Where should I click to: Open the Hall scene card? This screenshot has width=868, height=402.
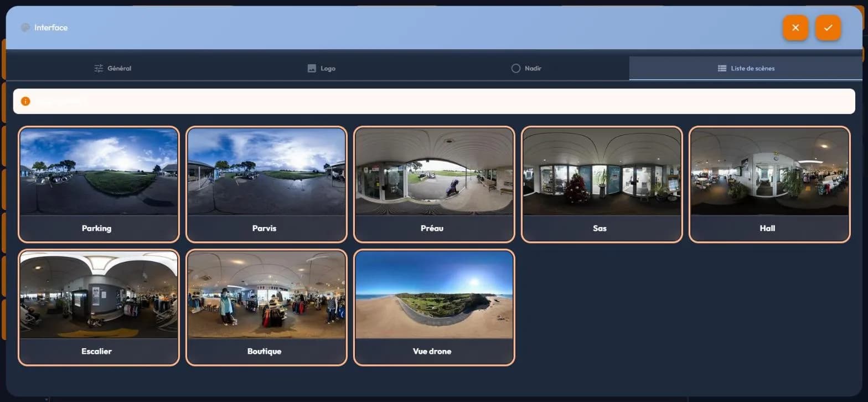pyautogui.click(x=769, y=184)
